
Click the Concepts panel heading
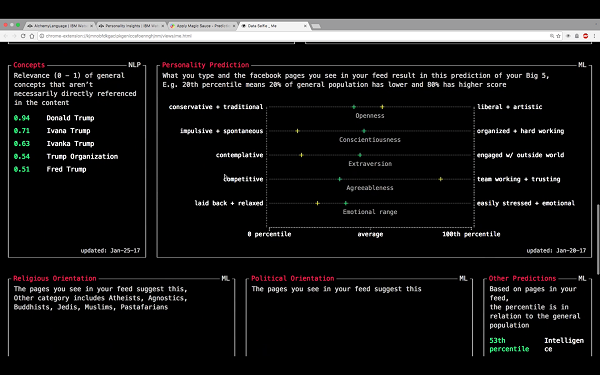click(29, 65)
